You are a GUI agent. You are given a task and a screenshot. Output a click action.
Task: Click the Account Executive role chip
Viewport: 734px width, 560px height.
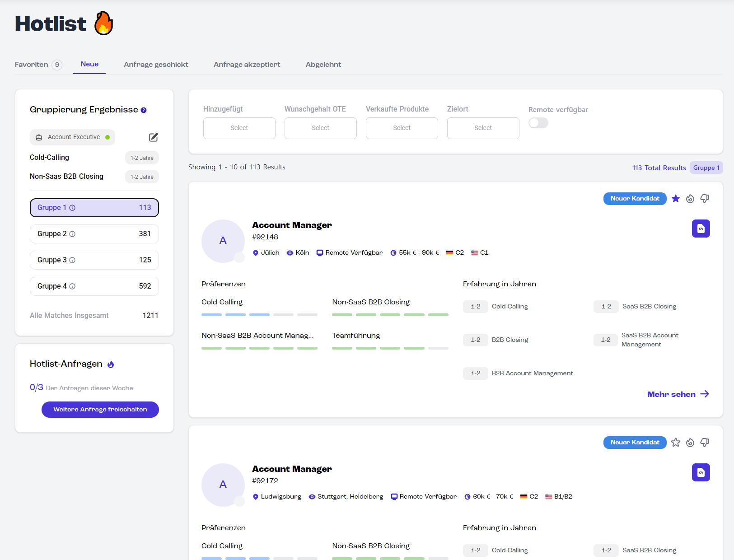(x=72, y=137)
